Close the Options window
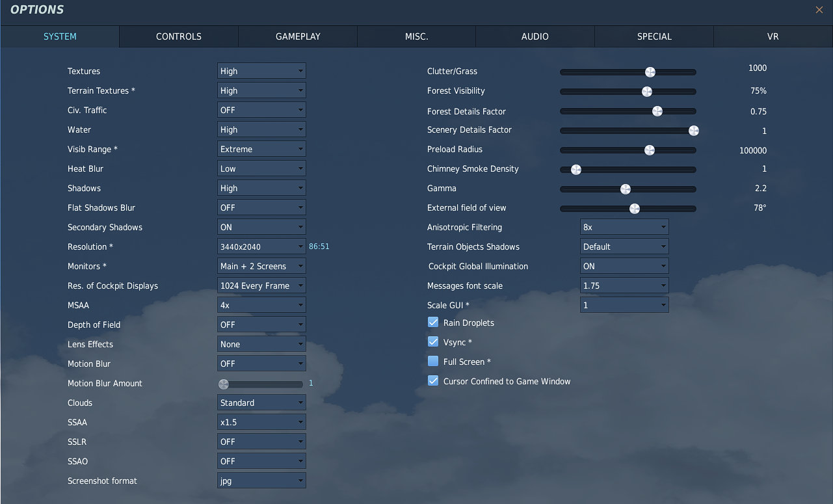Screen dimensions: 833x504 point(819,10)
